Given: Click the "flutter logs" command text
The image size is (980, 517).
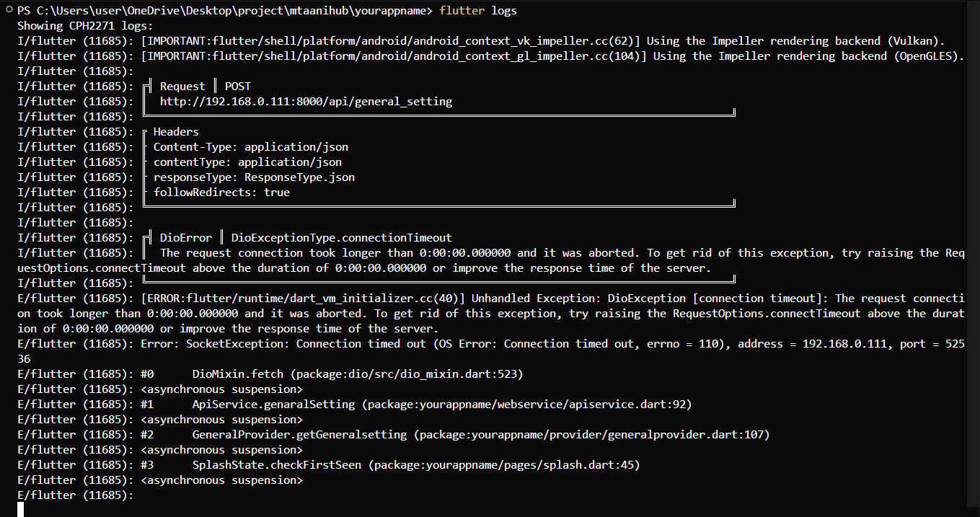Looking at the screenshot, I should point(477,11).
